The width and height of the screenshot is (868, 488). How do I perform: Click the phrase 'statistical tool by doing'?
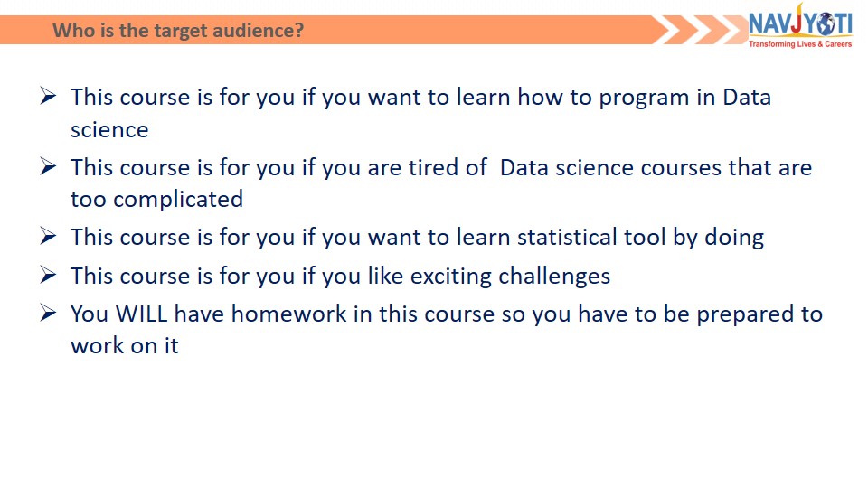point(640,238)
